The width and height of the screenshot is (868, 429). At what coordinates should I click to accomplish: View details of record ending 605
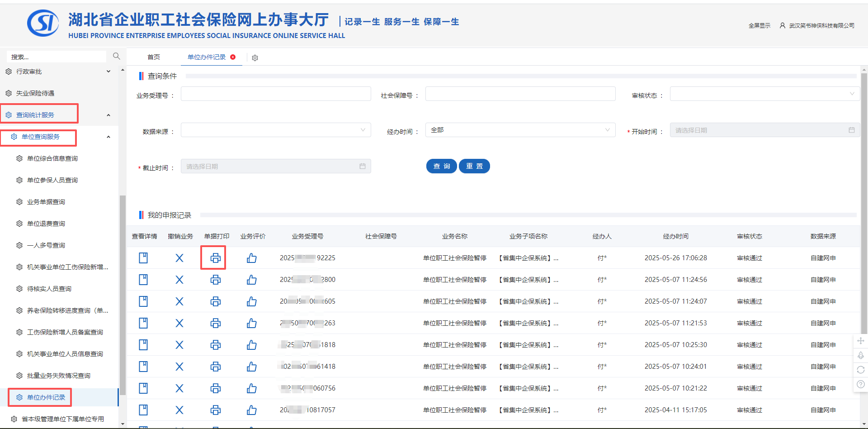143,301
